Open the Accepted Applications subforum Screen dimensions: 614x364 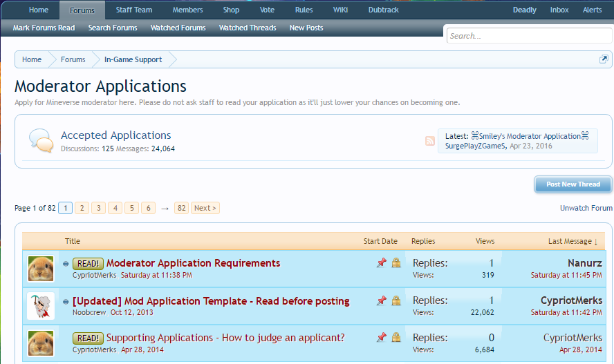[115, 135]
